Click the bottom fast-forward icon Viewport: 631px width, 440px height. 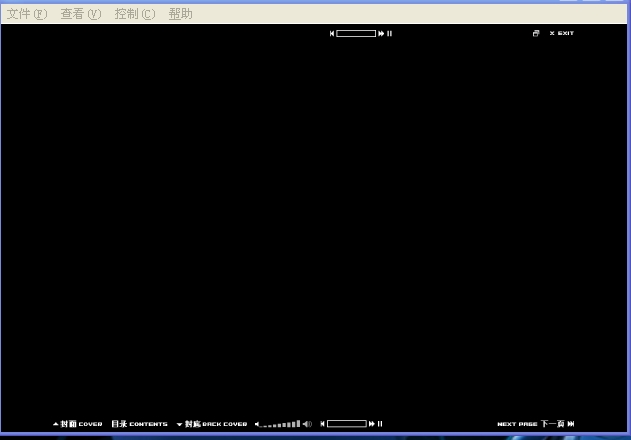tap(372, 424)
